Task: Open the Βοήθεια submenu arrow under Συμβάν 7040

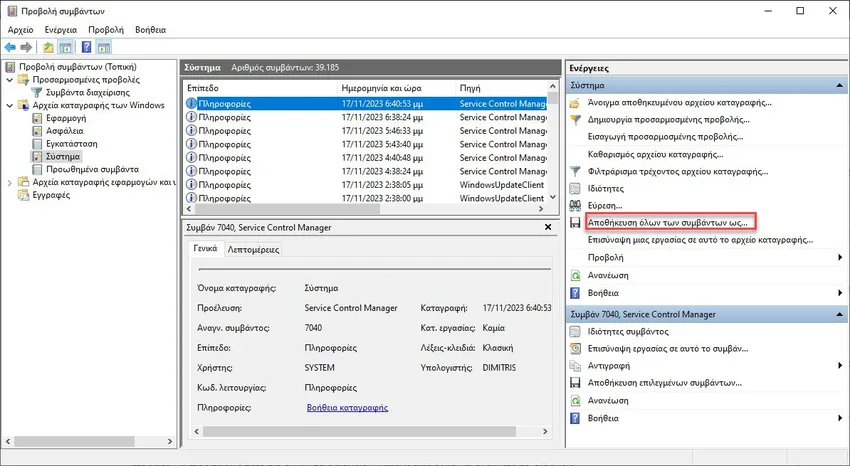Action: pyautogui.click(x=840, y=418)
